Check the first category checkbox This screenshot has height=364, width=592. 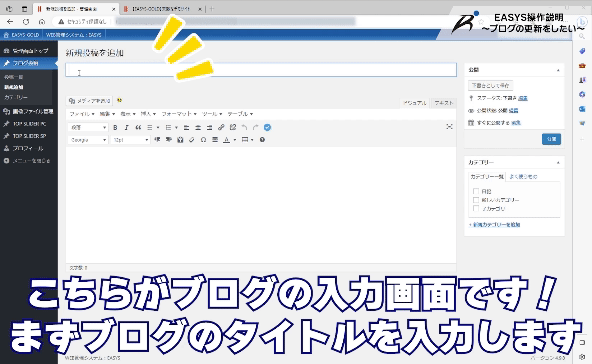coord(476,191)
